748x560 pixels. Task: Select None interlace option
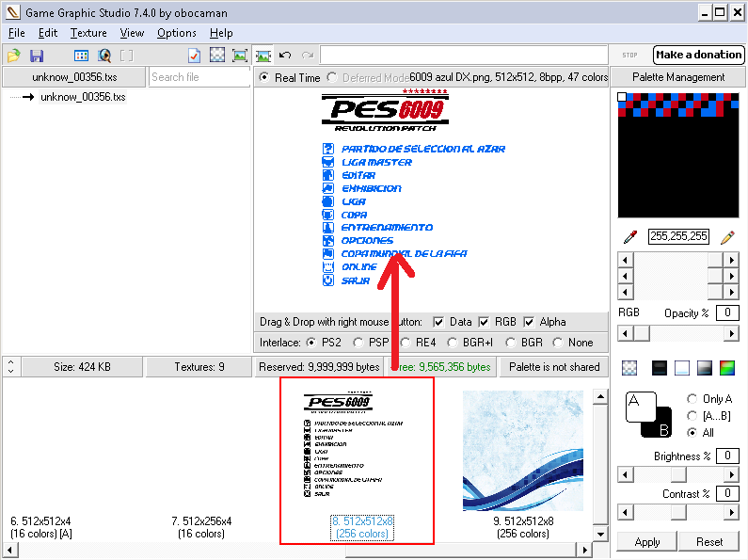coord(558,343)
